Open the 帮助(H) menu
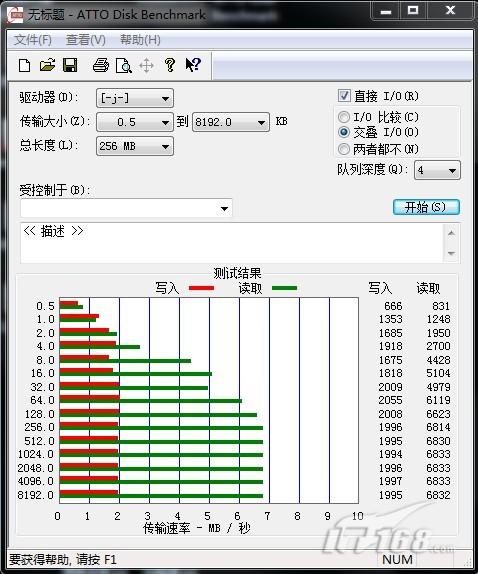The height and width of the screenshot is (574, 478). (x=140, y=40)
